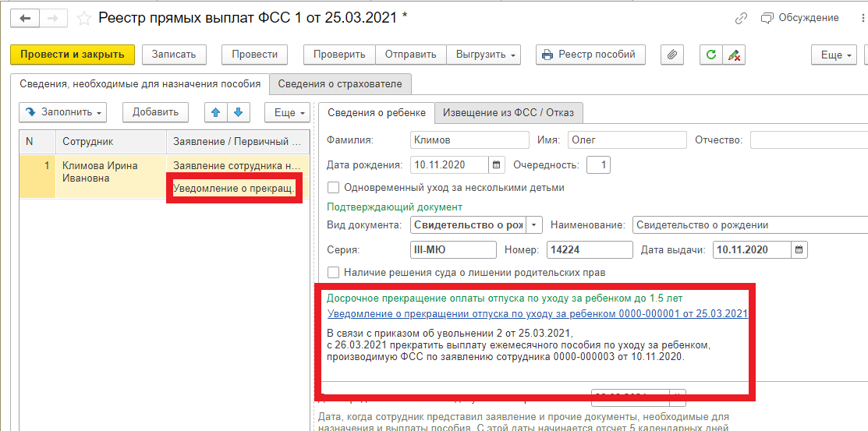
Task: Click the Имя field containing Олег
Action: click(x=627, y=140)
